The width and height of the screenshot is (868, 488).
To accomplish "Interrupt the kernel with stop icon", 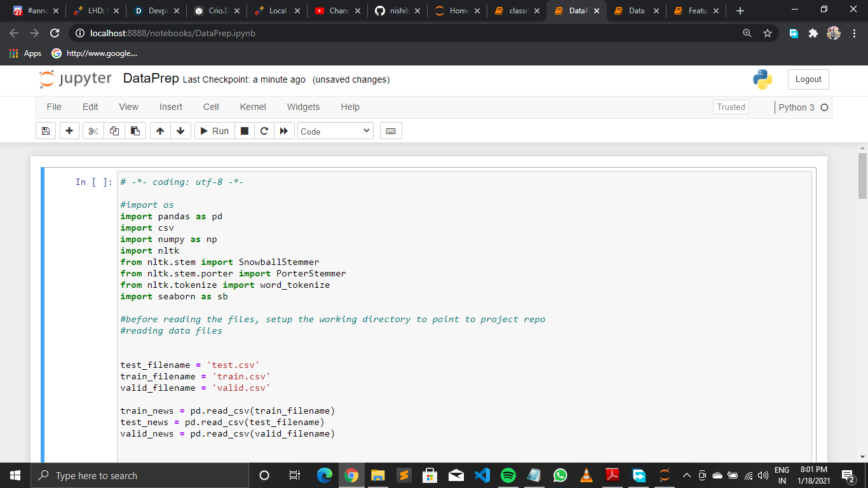I will click(244, 131).
